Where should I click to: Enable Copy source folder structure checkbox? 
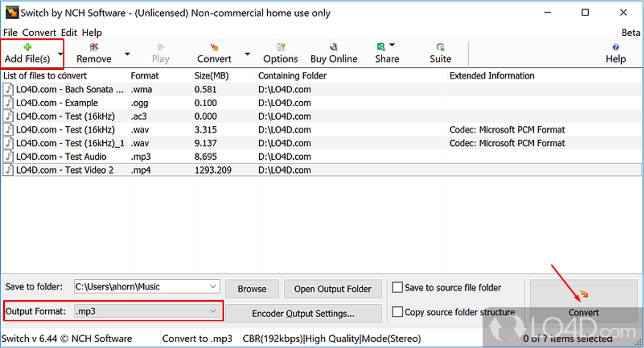[x=398, y=312]
